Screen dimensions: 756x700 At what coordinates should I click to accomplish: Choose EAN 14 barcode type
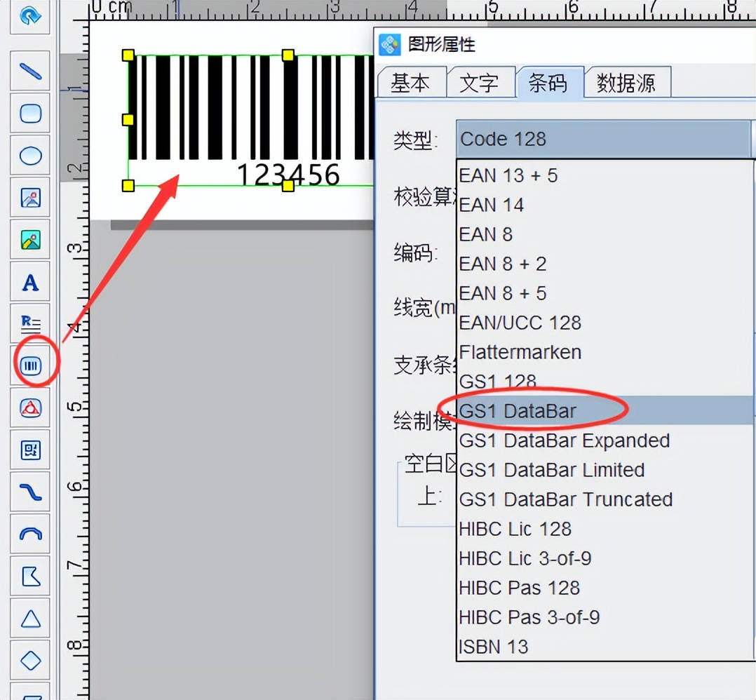(605, 205)
